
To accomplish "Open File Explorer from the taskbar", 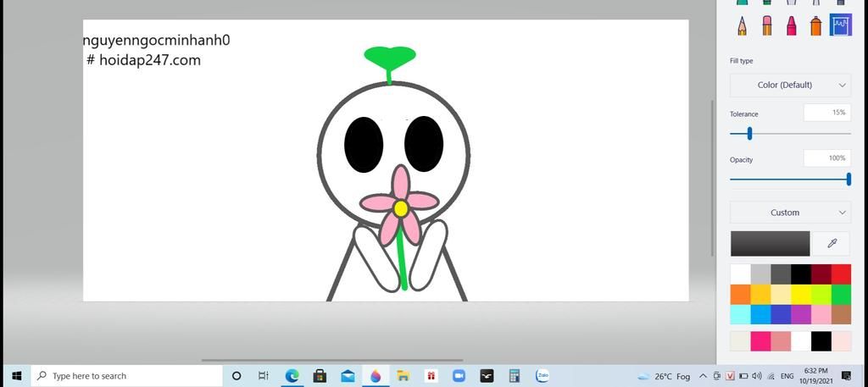I will (403, 376).
